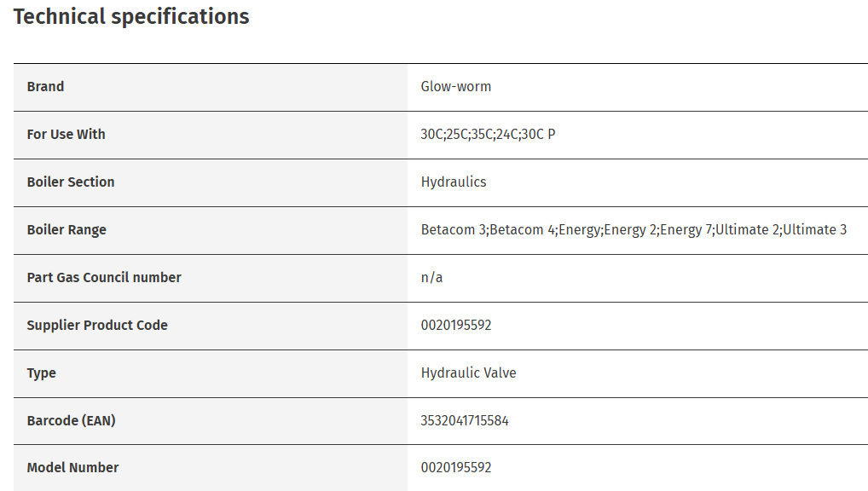Select the Model Number label
Screen dimensions: 868x491
(72, 468)
